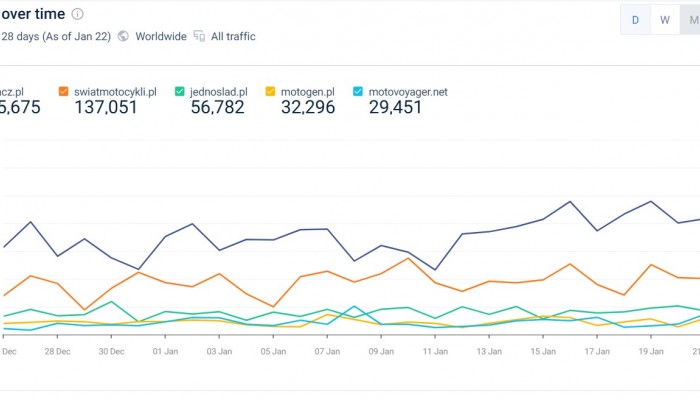Switch the chart to weekly (W) view
The image size is (700, 400).
(664, 19)
